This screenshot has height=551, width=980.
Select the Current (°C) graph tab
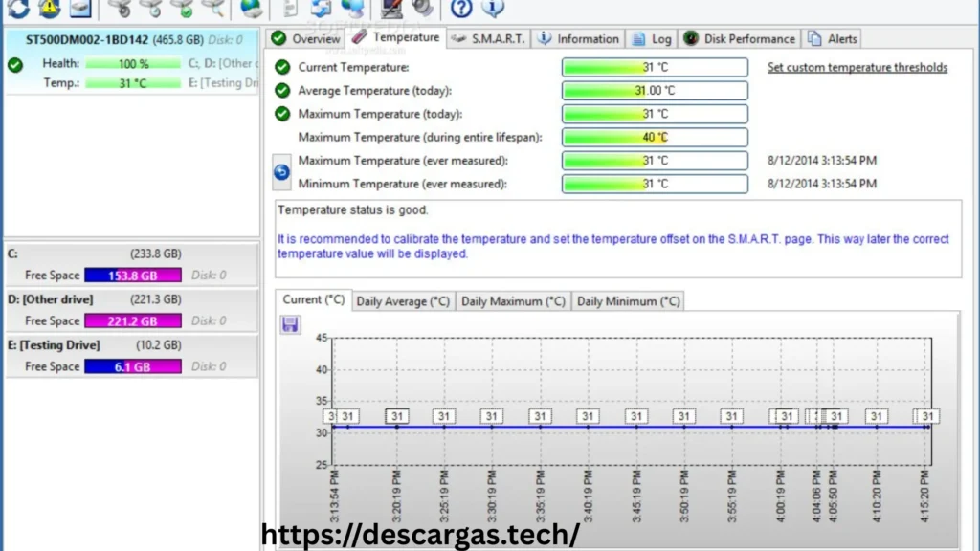pos(314,299)
